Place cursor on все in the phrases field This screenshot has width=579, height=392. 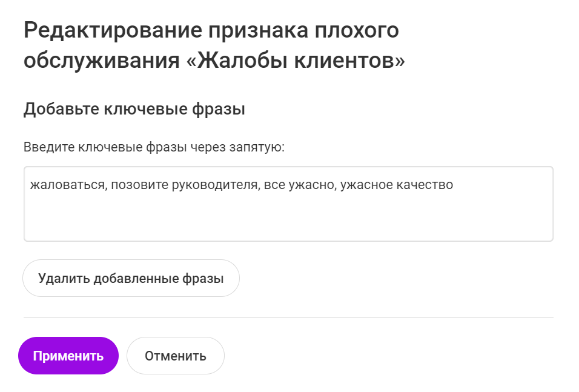pos(273,185)
